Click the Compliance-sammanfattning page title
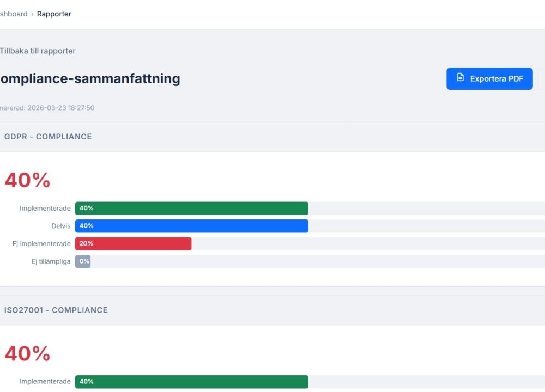The image size is (545, 392). [90, 78]
